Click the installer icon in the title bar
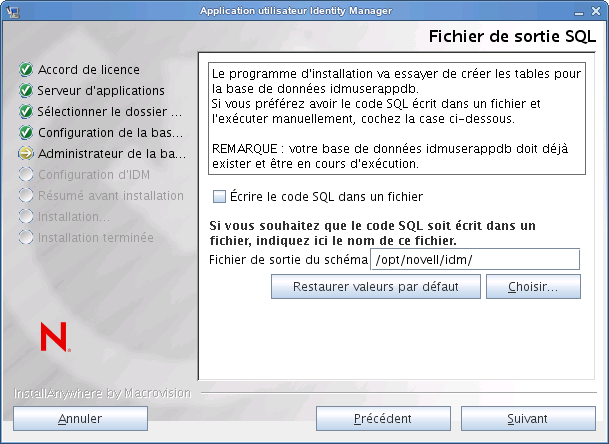609x444 pixels. [13, 11]
